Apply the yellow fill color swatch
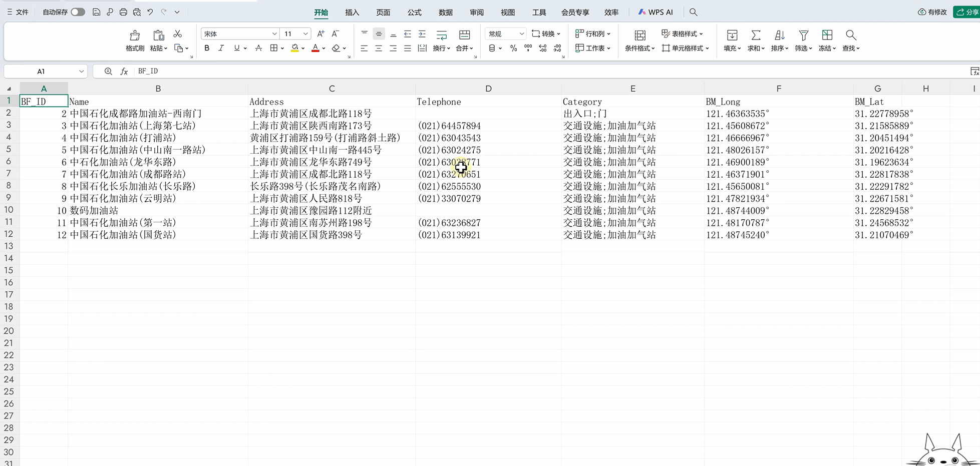This screenshot has width=980, height=466. [x=295, y=48]
